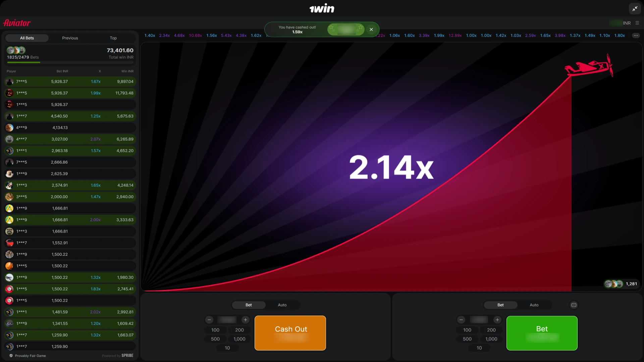Switch left bet panel to Auto mode
The width and height of the screenshot is (644, 362).
[282, 305]
